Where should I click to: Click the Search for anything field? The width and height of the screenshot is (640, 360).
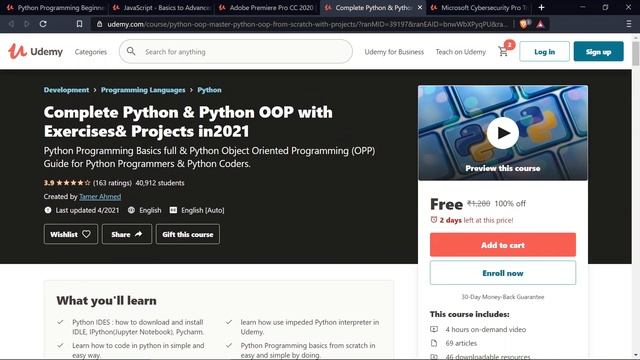point(236,51)
